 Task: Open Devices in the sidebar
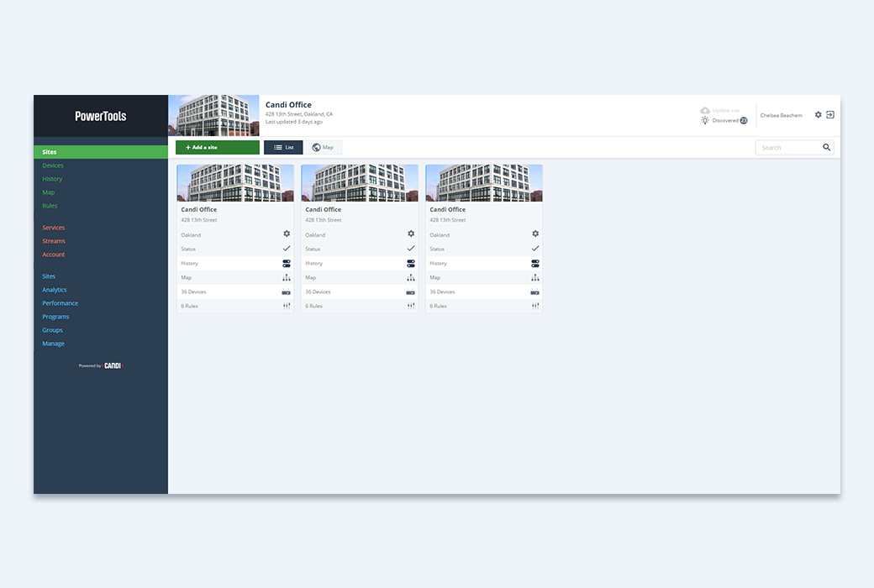click(53, 165)
